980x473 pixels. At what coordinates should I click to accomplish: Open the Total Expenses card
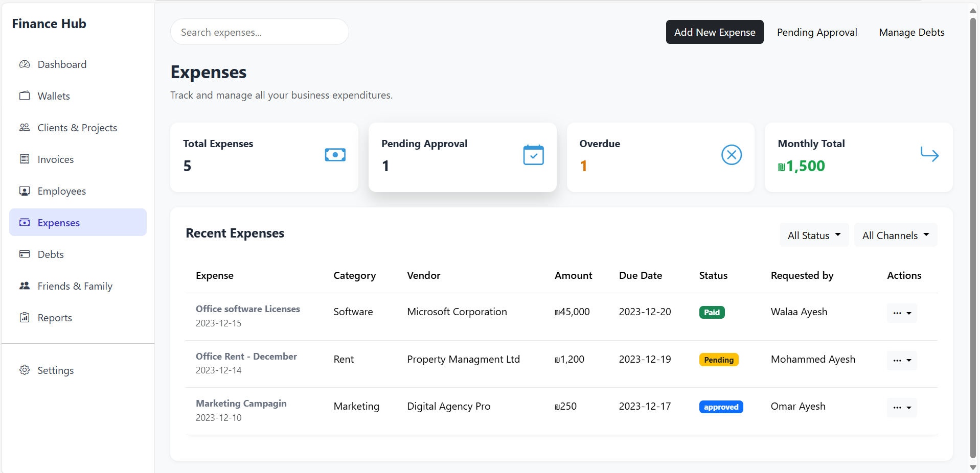(x=264, y=157)
